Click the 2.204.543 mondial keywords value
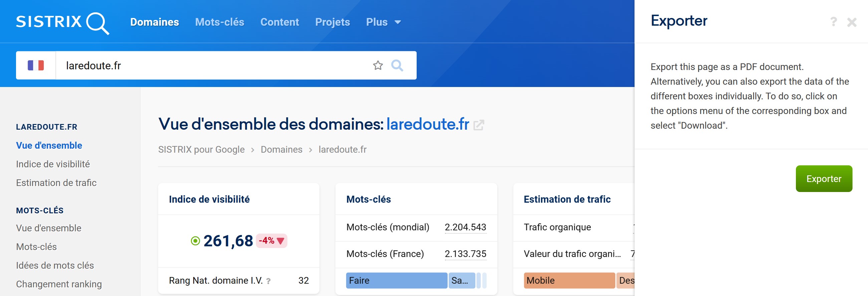This screenshot has height=296, width=868. (465, 227)
